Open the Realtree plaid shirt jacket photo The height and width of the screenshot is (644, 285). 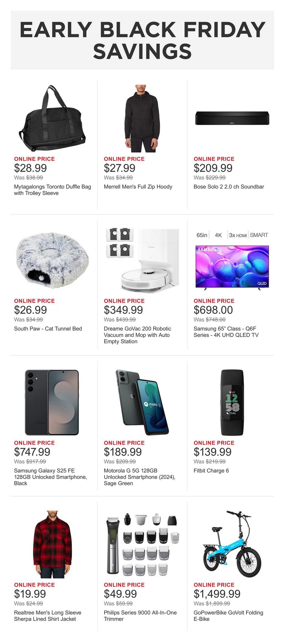[52, 544]
